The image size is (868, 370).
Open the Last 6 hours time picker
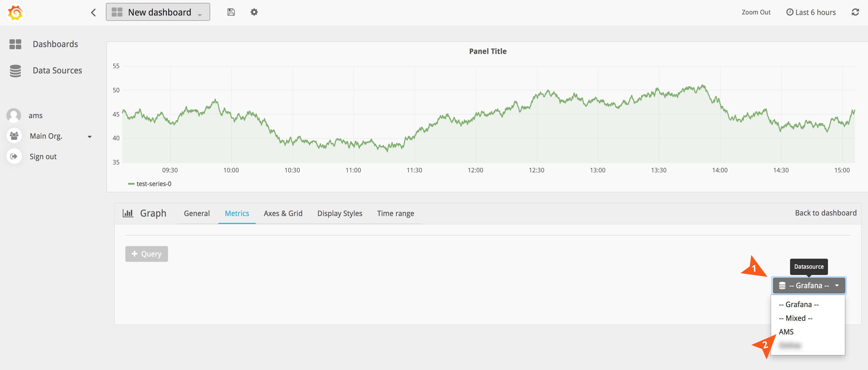(x=811, y=12)
